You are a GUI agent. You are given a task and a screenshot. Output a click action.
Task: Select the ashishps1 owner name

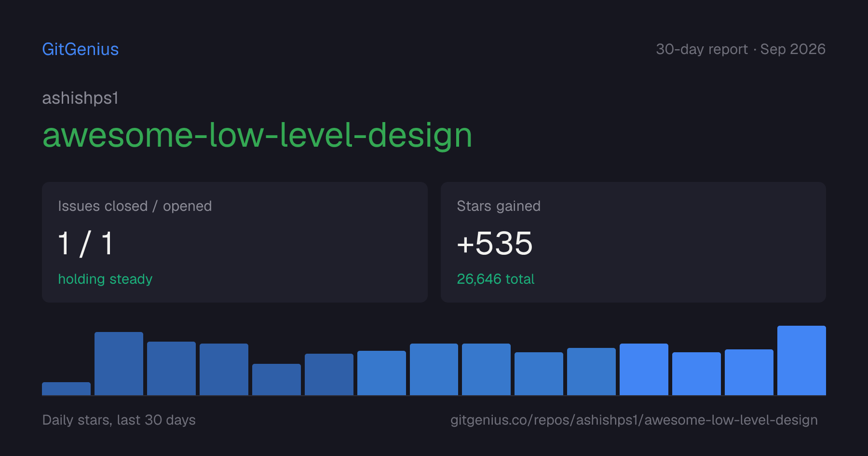(80, 98)
